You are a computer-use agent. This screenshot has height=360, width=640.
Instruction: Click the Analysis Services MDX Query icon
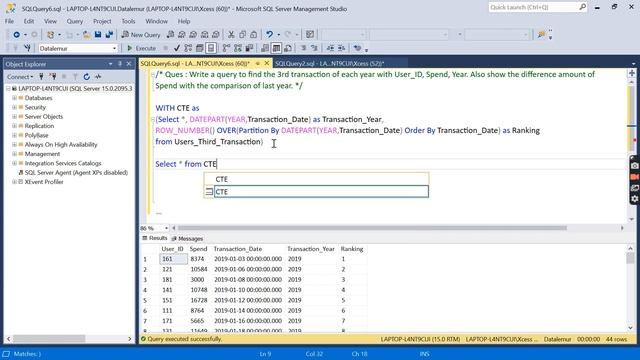[182, 35]
